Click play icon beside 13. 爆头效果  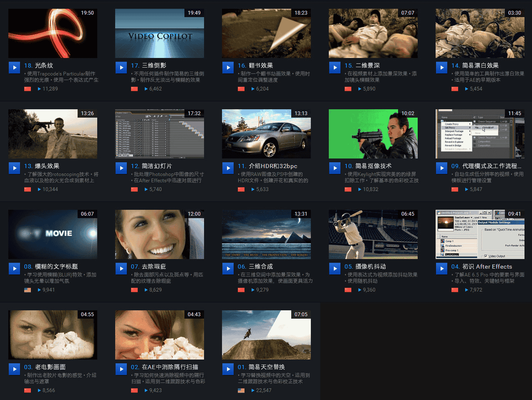(x=14, y=168)
